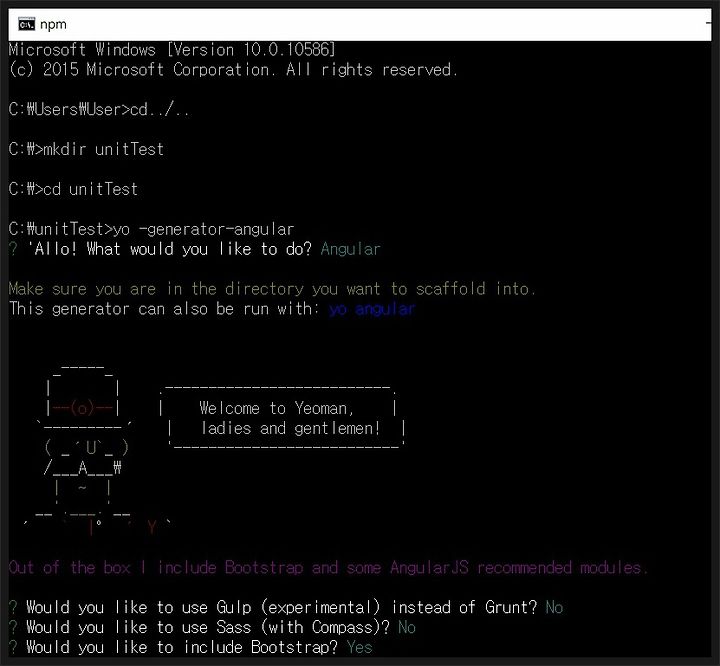
Task: Click the 'npm' window title text
Action: 53,25
